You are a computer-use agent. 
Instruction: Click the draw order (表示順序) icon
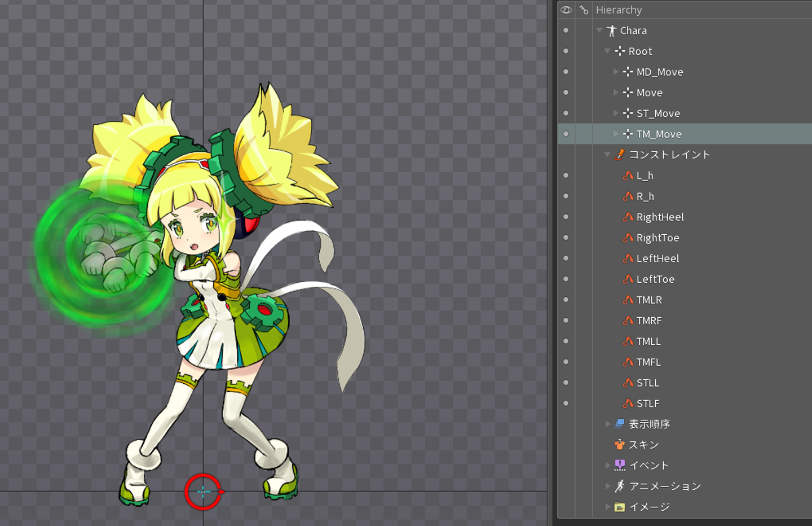620,424
